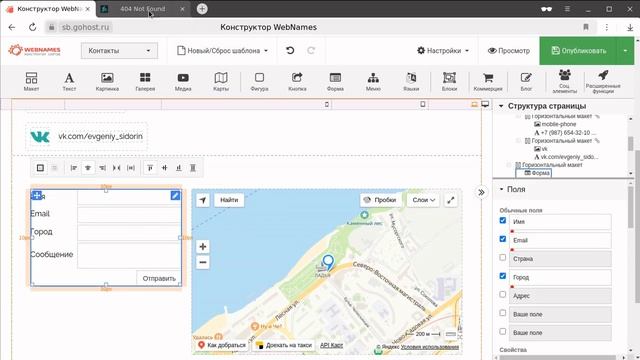This screenshot has width=640, height=360.
Task: Open the Доехать на такси link
Action: 284,345
